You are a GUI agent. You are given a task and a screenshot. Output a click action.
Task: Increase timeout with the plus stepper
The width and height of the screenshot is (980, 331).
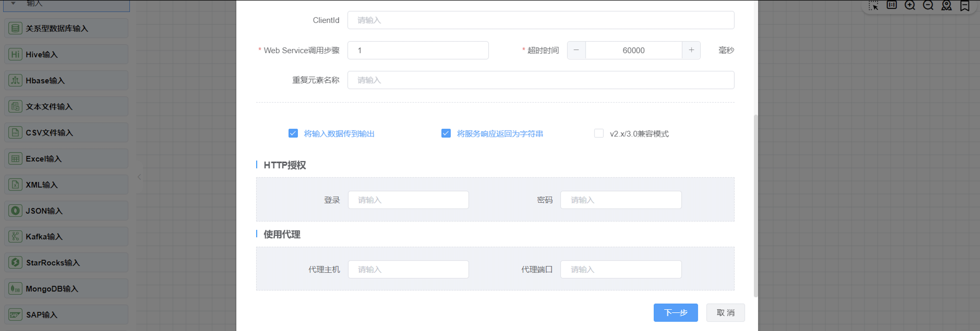(x=691, y=50)
